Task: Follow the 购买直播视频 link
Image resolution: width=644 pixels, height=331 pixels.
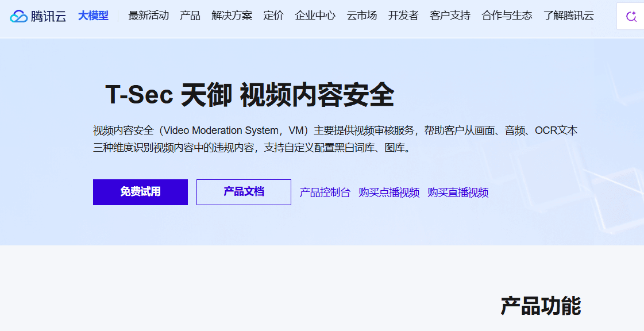Action: (x=458, y=192)
